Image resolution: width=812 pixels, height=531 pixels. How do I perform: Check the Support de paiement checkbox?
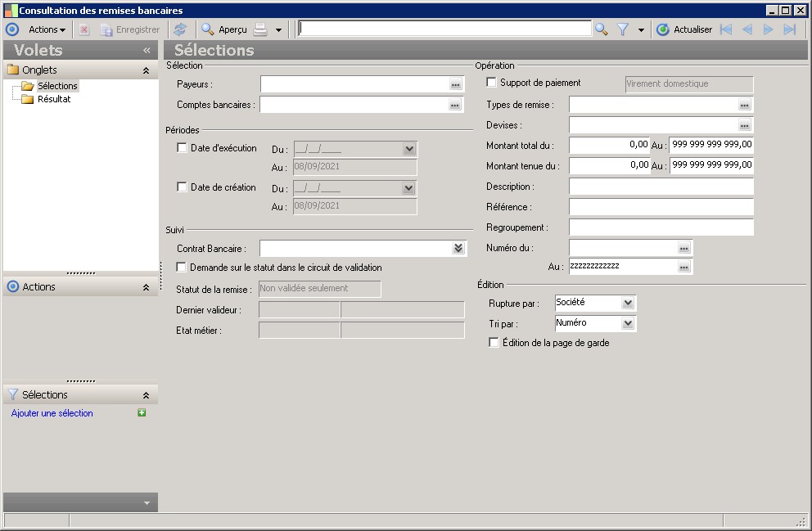pos(491,83)
